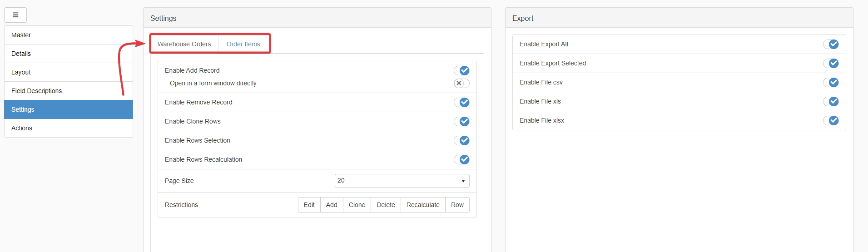Disable Enable Remove Record toggle

pyautogui.click(x=461, y=102)
